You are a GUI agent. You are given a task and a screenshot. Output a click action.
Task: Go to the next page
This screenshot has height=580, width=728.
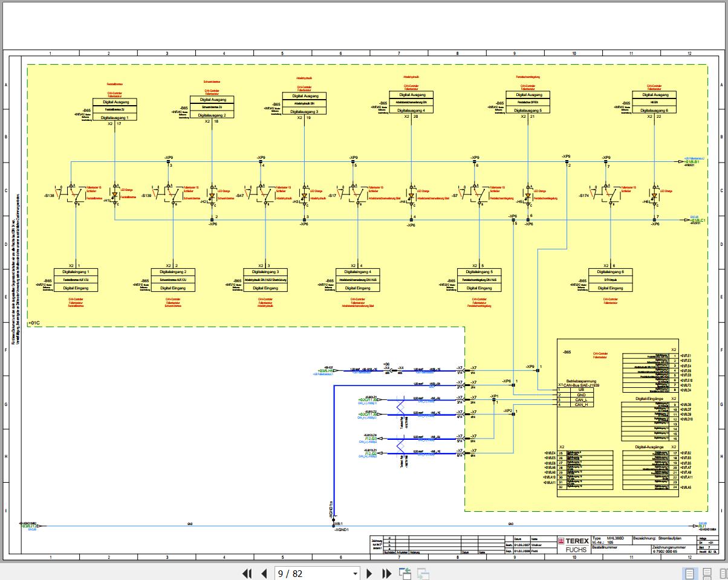370,573
